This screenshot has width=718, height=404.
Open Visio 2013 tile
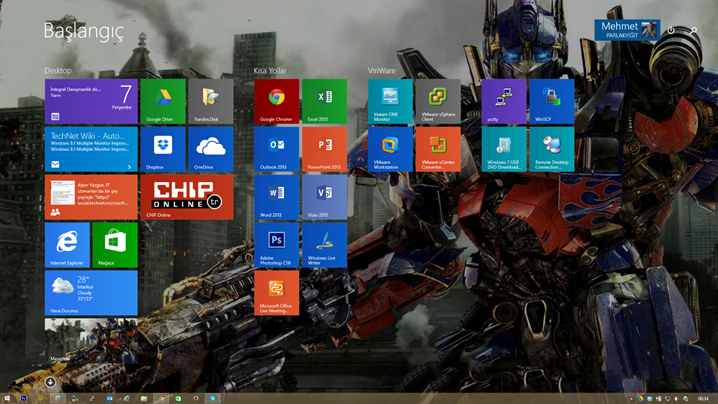[x=324, y=197]
